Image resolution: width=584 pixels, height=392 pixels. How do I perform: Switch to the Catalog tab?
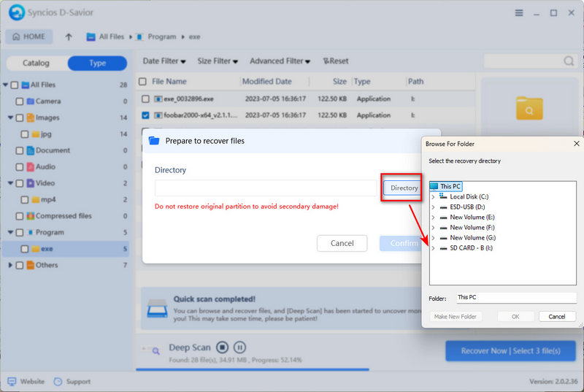tap(36, 63)
